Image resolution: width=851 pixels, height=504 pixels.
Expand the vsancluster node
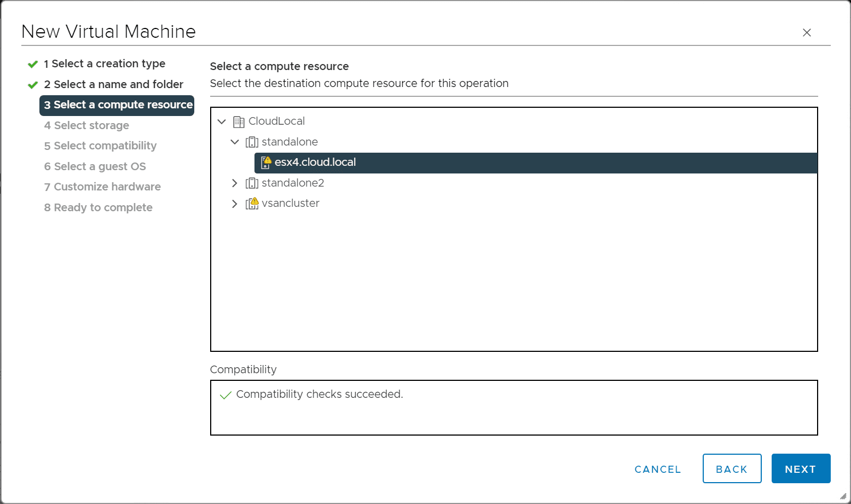click(235, 204)
